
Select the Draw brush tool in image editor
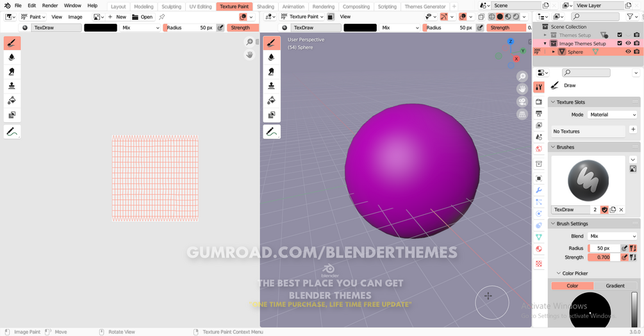pos(12,43)
